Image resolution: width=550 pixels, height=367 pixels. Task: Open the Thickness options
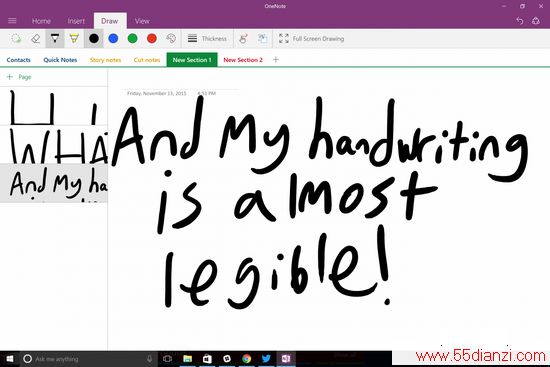click(x=207, y=39)
